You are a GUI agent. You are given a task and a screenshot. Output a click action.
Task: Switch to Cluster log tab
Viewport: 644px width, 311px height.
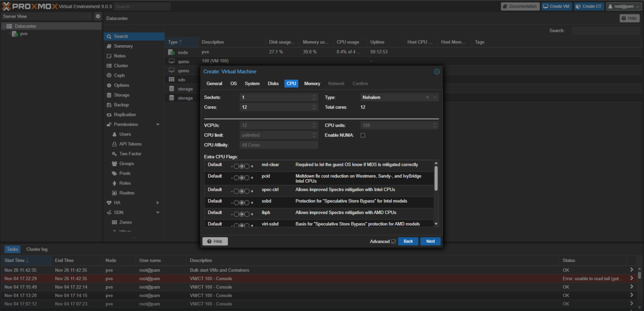tap(37, 249)
